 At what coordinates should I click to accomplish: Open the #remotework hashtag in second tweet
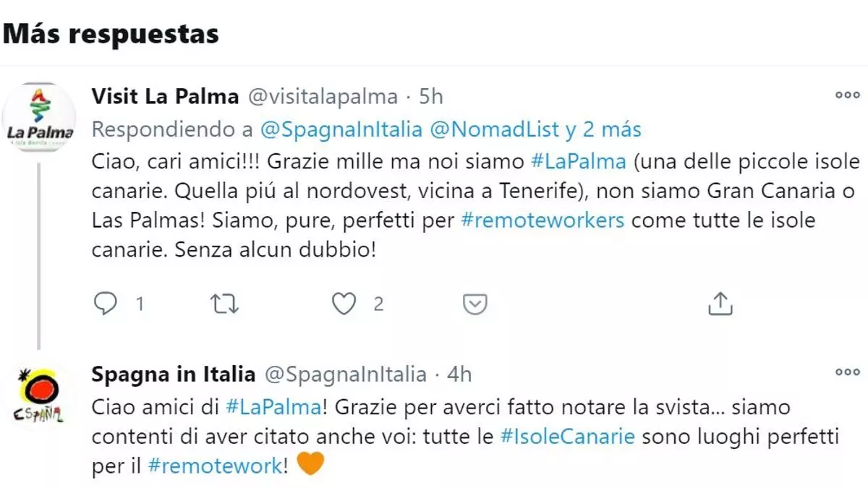pyautogui.click(x=214, y=466)
